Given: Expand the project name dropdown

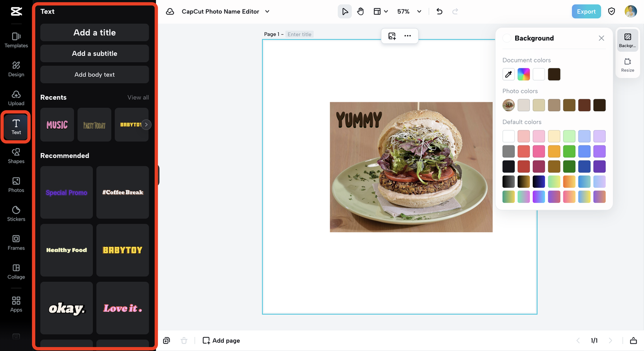Looking at the screenshot, I should coord(267,12).
